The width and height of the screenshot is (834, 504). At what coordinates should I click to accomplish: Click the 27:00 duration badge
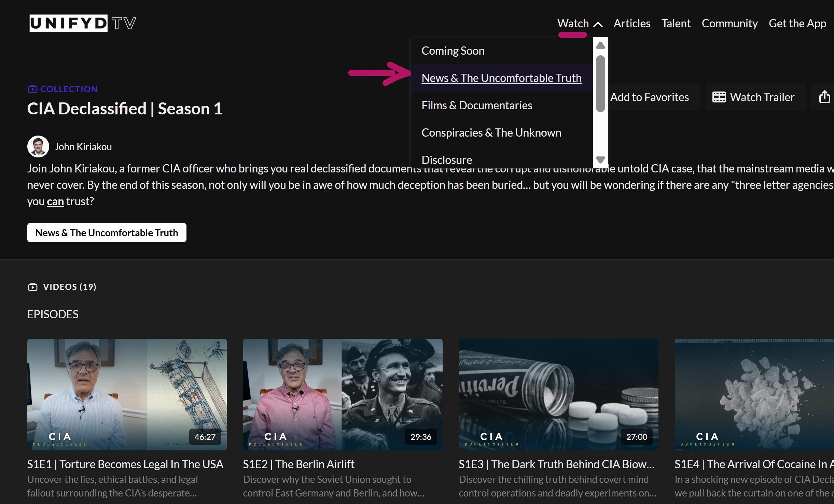click(637, 437)
